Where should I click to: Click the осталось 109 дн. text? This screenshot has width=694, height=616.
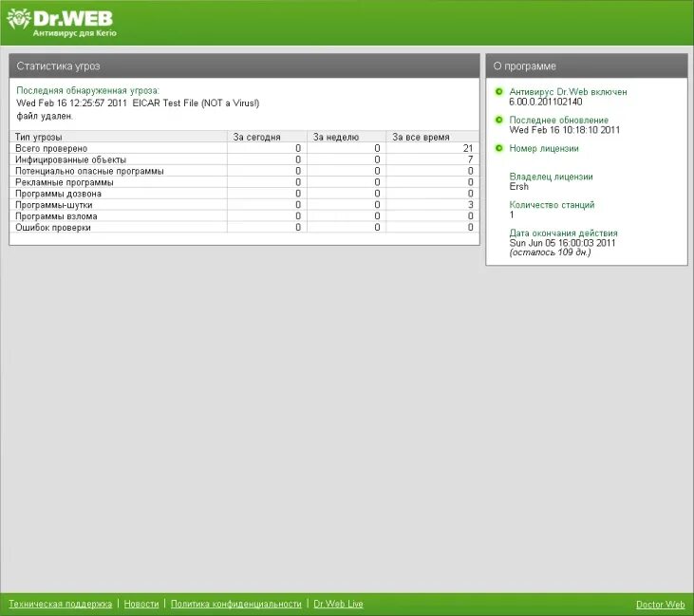point(550,252)
